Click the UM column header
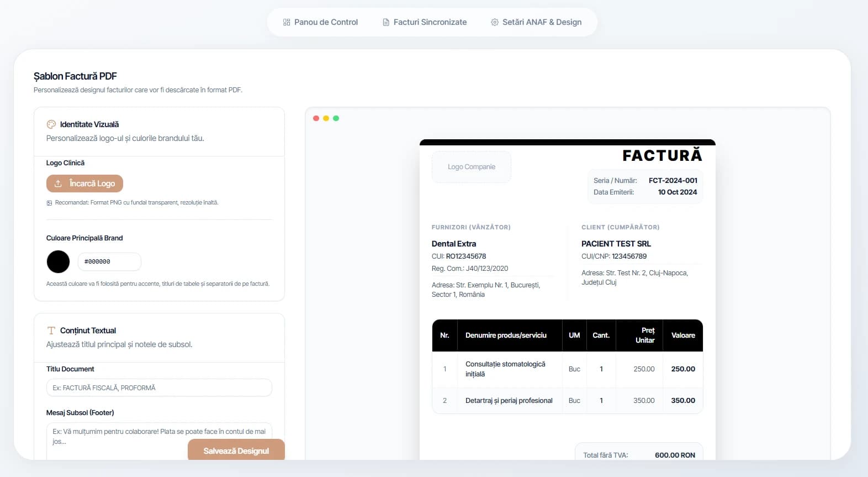The image size is (868, 477). pyautogui.click(x=574, y=336)
